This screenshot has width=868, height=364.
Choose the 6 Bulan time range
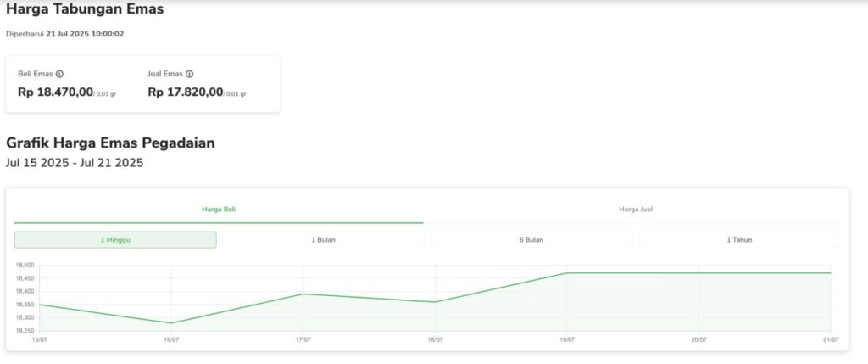coord(531,239)
